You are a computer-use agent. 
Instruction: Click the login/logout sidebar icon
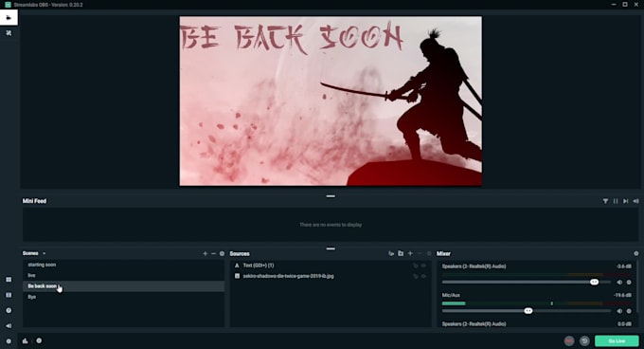(9, 326)
